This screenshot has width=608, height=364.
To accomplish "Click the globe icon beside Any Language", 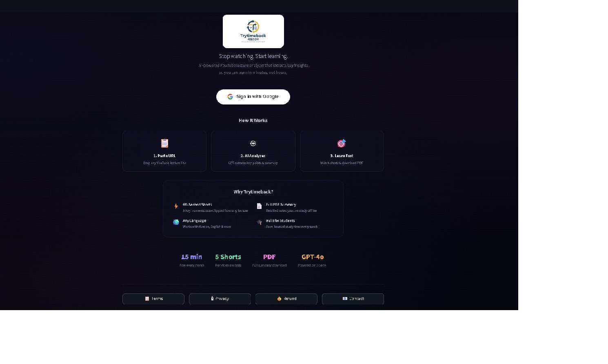I will [x=176, y=222].
